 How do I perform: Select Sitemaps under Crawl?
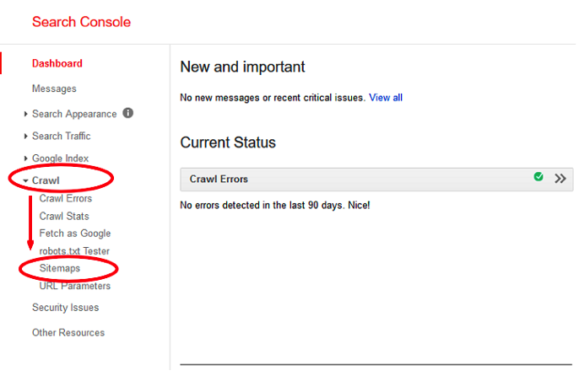point(60,268)
